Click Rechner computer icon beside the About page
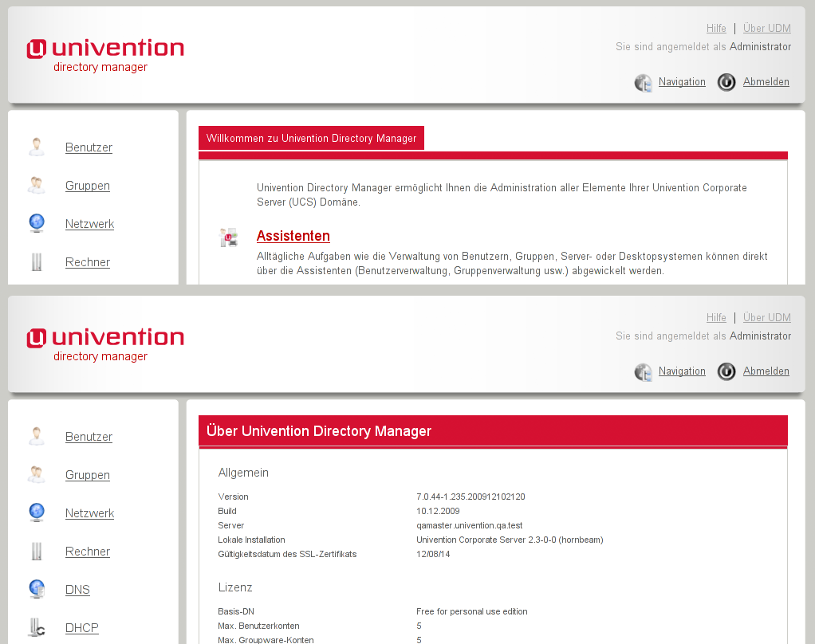Viewport: 815px width, 644px height. (37, 551)
